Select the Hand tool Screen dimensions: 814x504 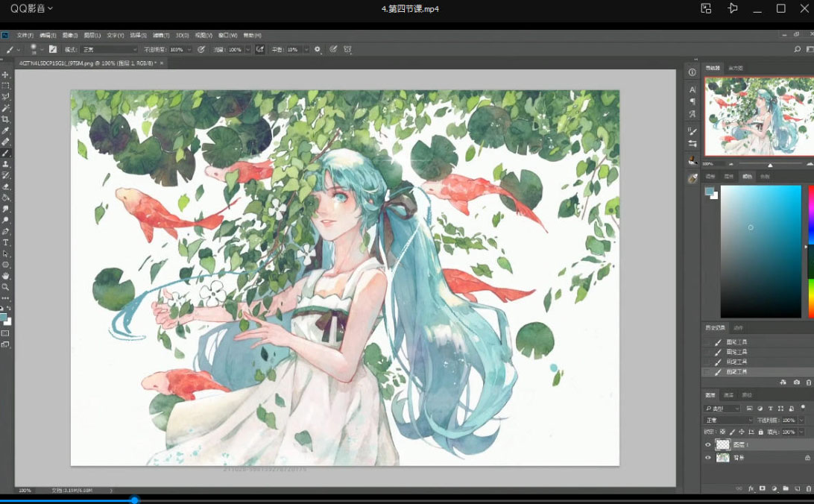6,276
